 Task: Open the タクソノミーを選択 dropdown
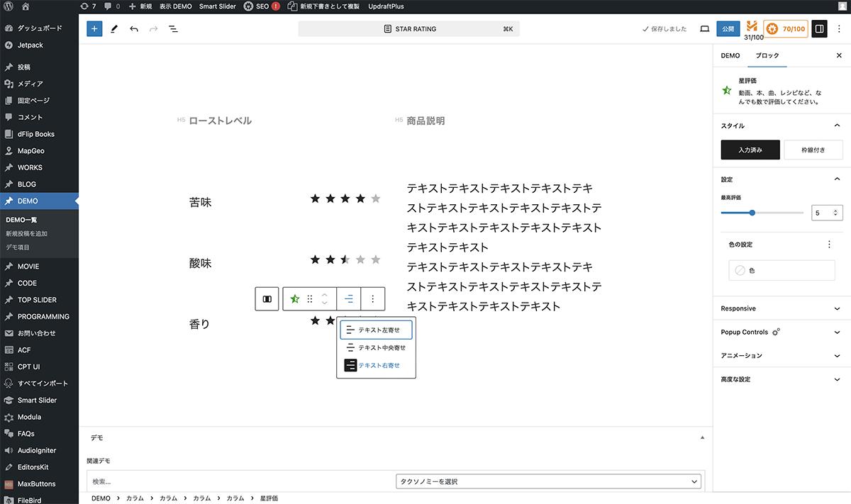tap(548, 482)
